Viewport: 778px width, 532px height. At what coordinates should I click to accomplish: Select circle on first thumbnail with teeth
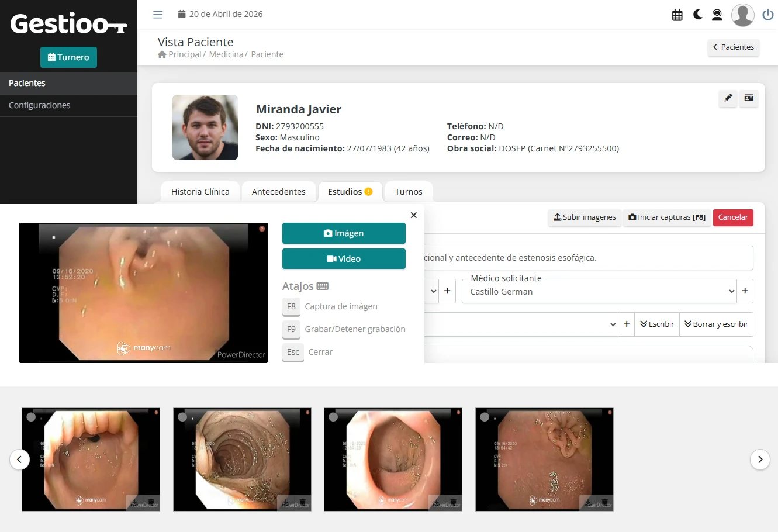coord(31,417)
